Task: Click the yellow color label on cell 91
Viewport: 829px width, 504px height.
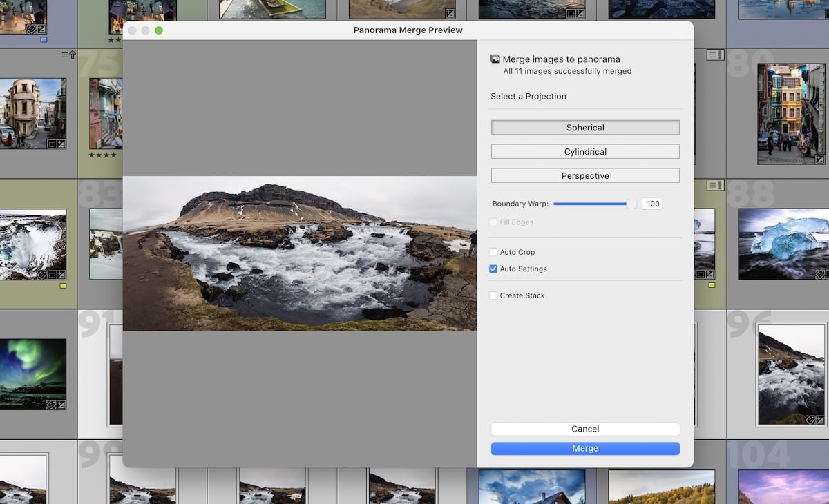Action: pos(63,286)
